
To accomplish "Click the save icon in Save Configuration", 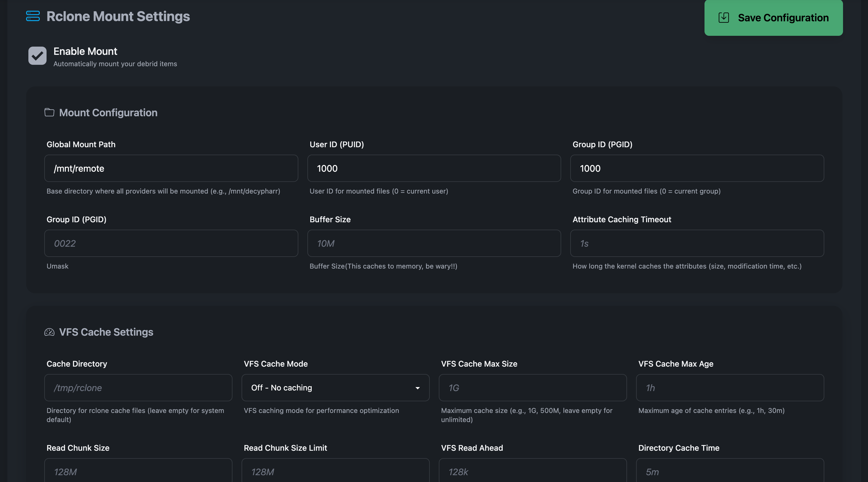I will 724,18.
